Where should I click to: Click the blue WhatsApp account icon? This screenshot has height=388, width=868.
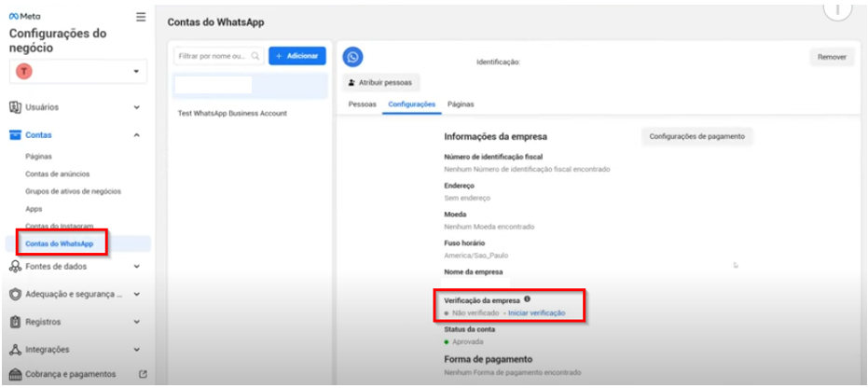[352, 57]
